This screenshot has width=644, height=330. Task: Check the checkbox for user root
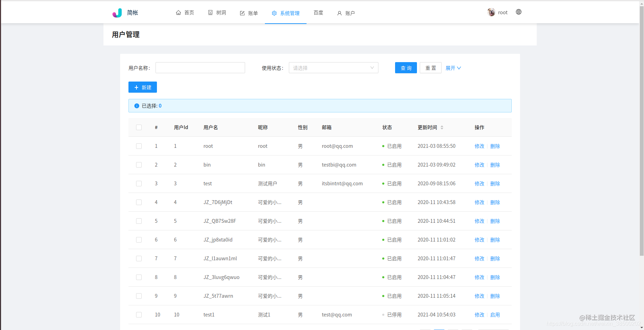pyautogui.click(x=139, y=146)
